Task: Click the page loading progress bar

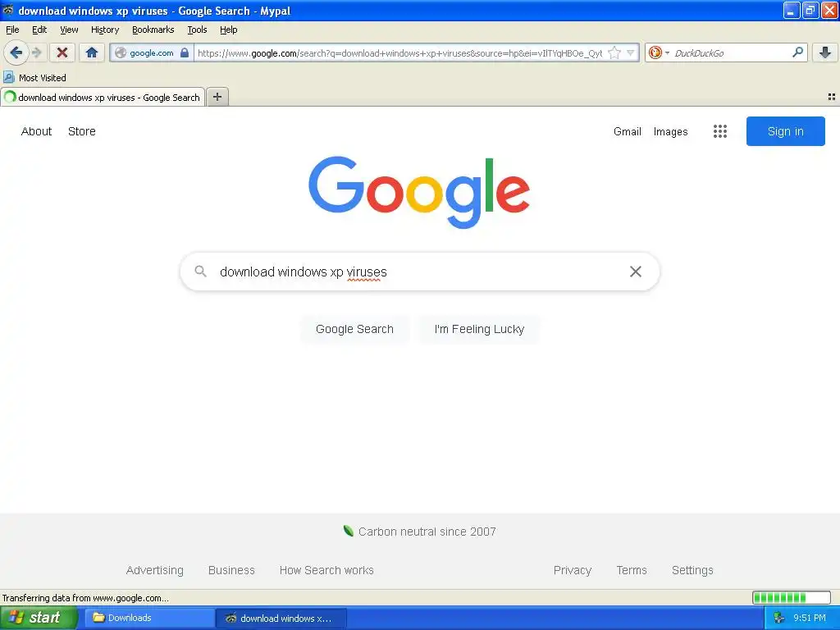Action: pos(792,597)
